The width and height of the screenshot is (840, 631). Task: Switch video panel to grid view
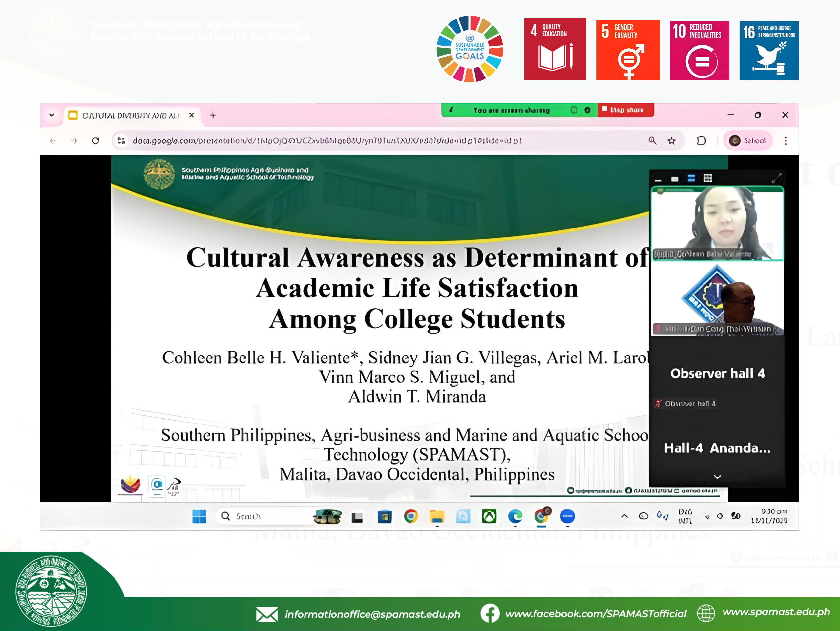click(708, 178)
